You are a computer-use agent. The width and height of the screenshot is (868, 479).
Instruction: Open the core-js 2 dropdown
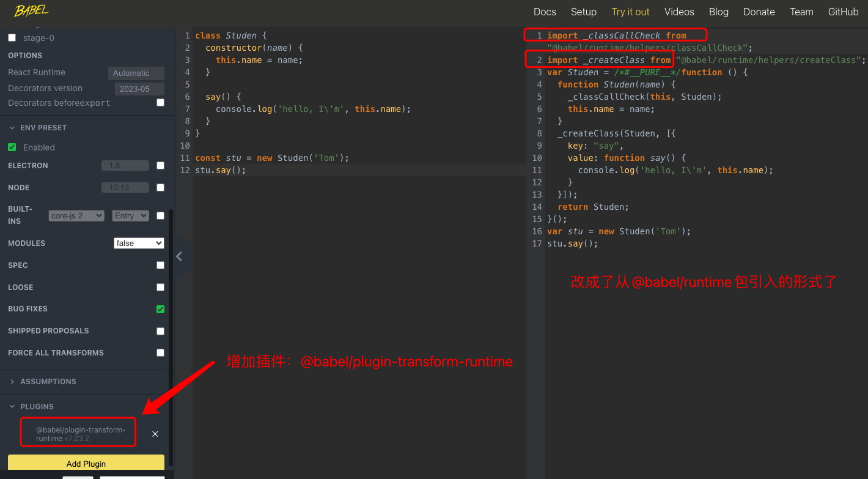pyautogui.click(x=76, y=216)
